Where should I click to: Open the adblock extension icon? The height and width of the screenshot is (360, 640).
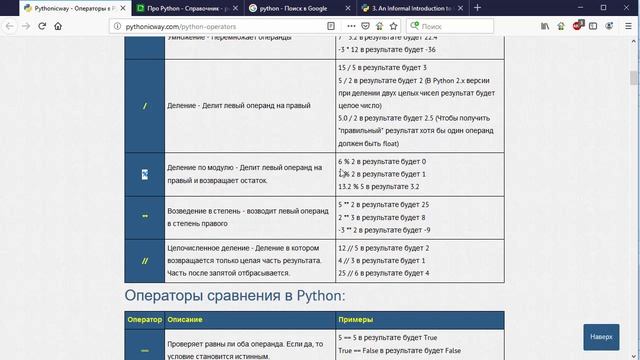pyautogui.click(x=577, y=26)
